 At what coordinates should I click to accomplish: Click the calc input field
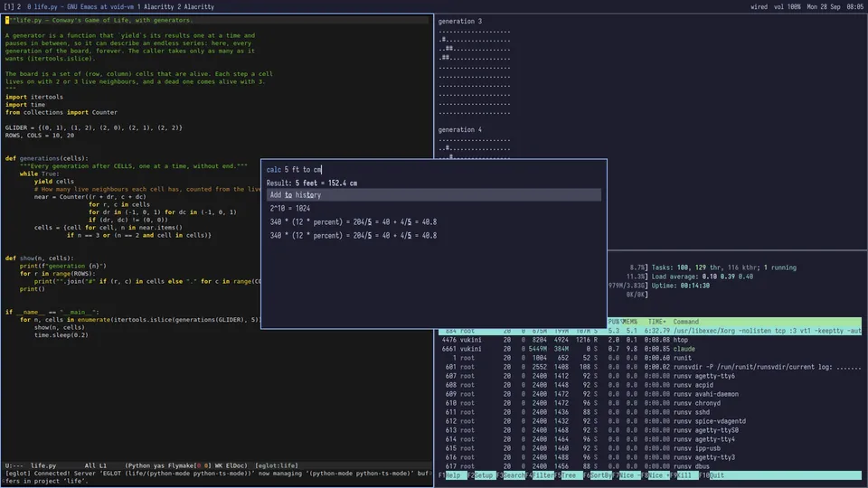point(433,170)
